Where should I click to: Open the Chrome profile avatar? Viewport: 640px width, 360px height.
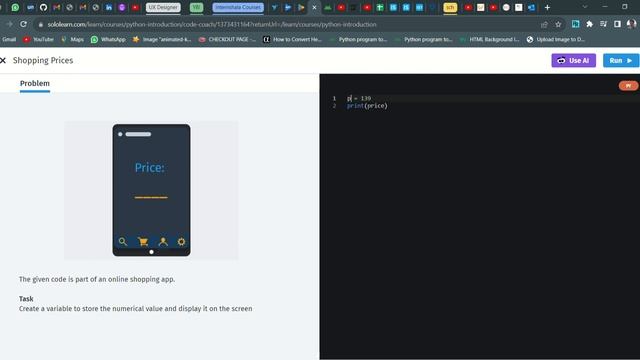pyautogui.click(x=631, y=24)
